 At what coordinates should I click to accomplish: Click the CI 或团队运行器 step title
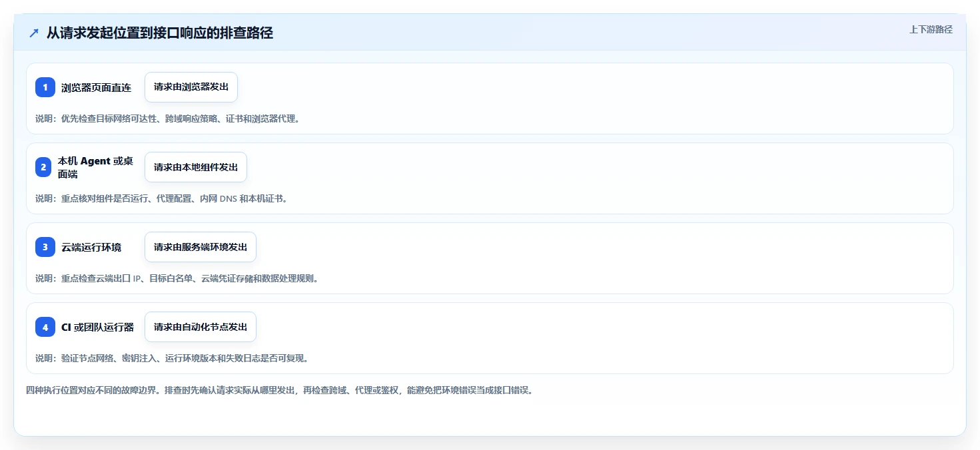[x=98, y=327]
